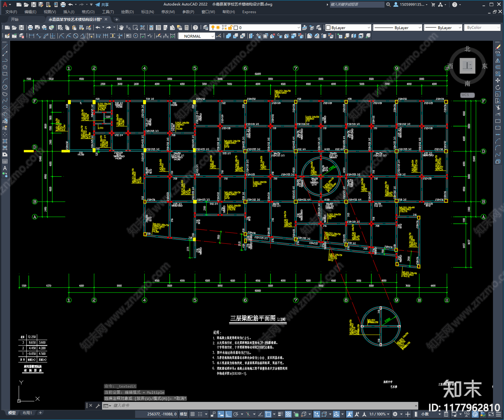
Task: Open the Autodesk App Store cart icon
Action: [433, 4]
